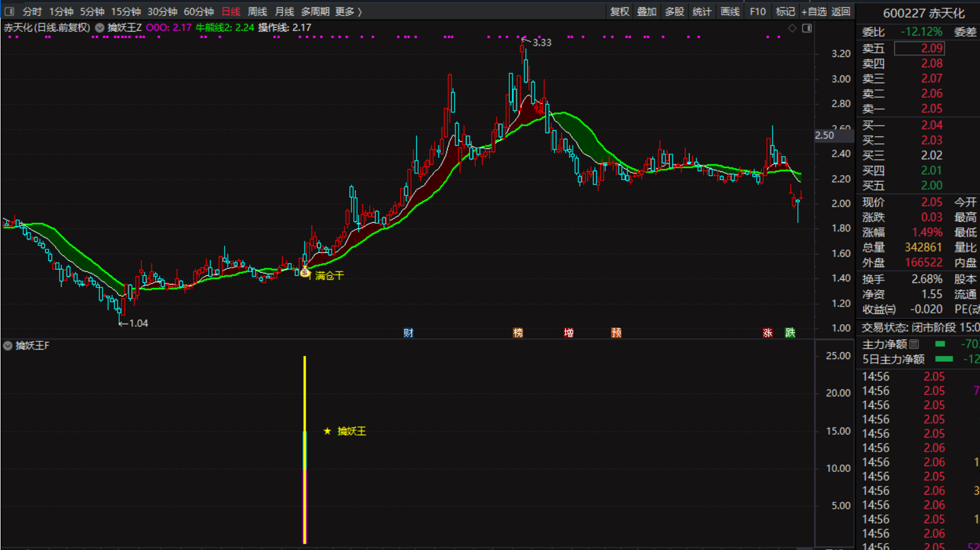Click the 财 event marker icon
This screenshot has width=980, height=550.
[408, 333]
